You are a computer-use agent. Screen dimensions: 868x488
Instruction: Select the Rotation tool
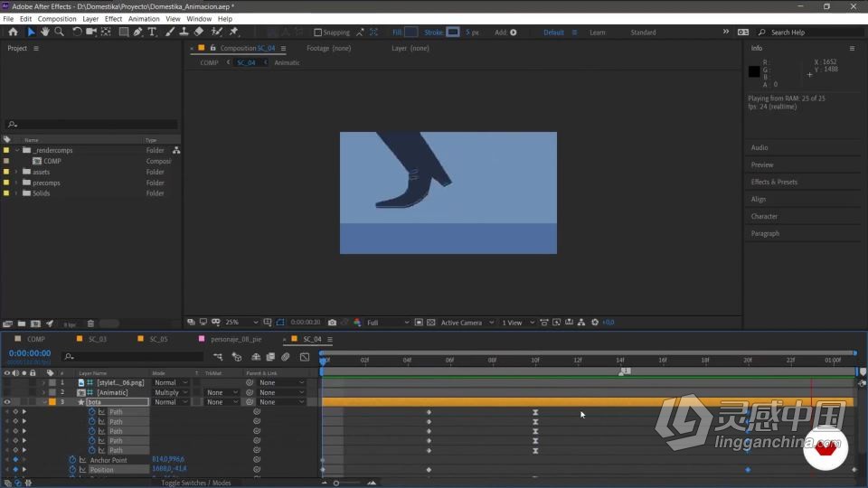click(77, 33)
